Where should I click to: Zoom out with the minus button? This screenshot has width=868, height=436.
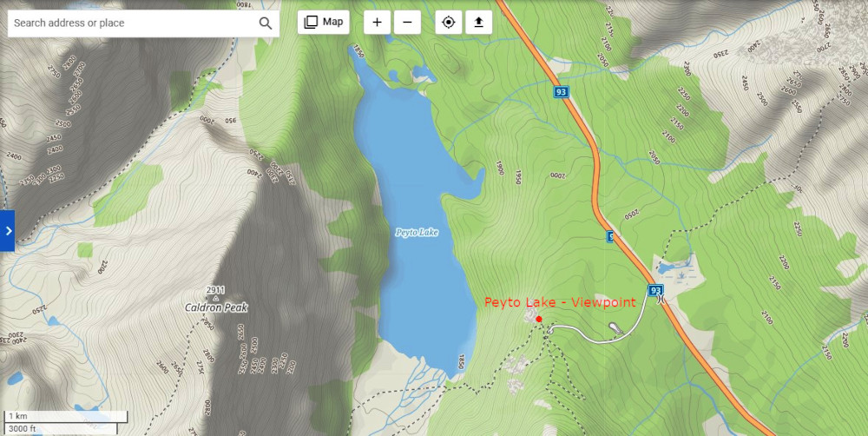[407, 23]
